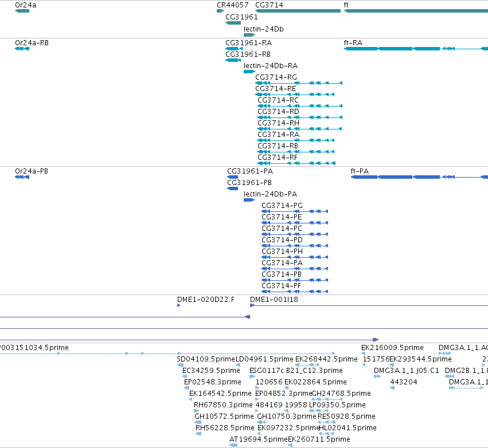Select the EK268442.5prime EST label

pyautogui.click(x=326, y=359)
